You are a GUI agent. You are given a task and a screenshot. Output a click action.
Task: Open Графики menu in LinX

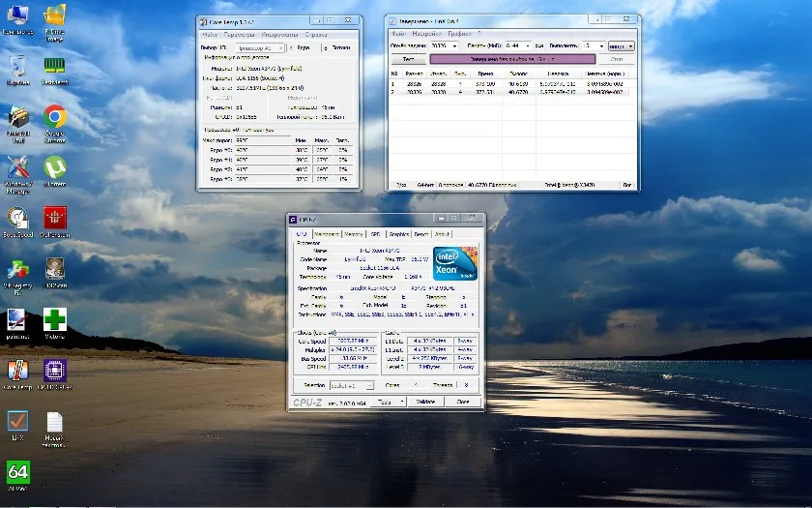[460, 34]
